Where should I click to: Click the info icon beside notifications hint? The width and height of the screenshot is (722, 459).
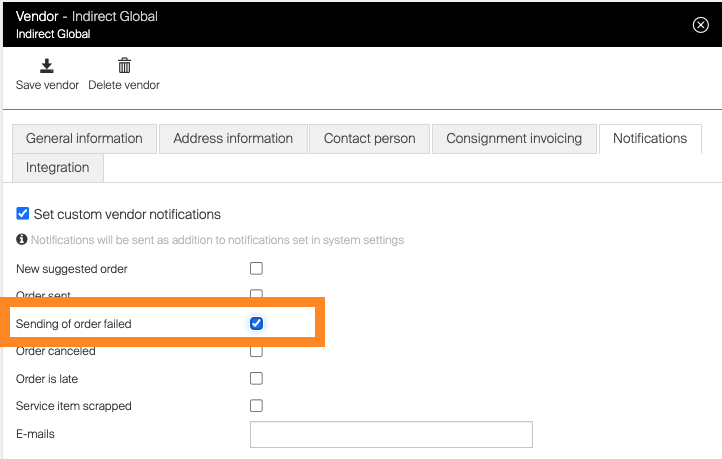(22, 240)
